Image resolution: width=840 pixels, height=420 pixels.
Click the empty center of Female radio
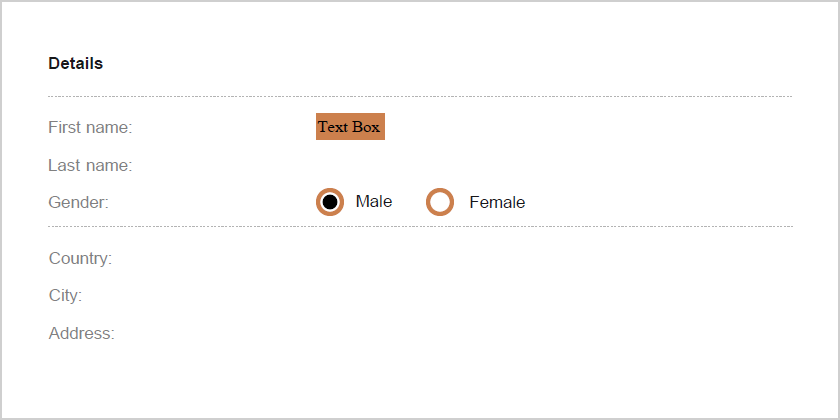(x=440, y=202)
